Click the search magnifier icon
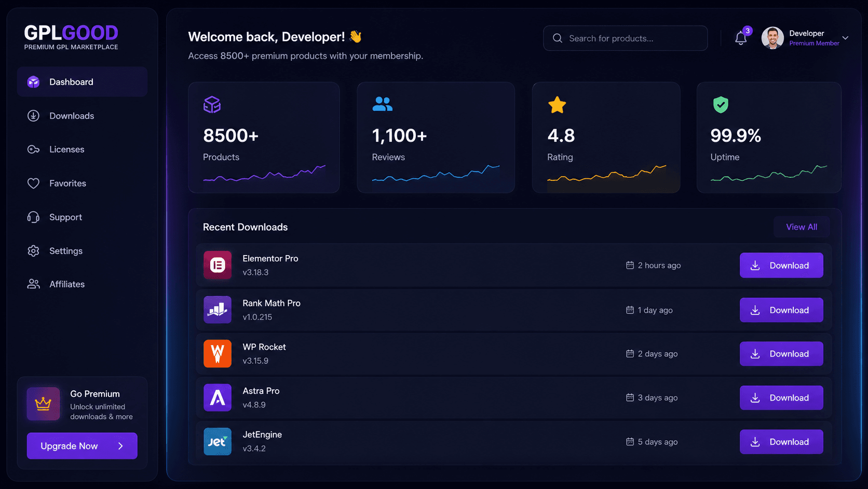 (558, 38)
